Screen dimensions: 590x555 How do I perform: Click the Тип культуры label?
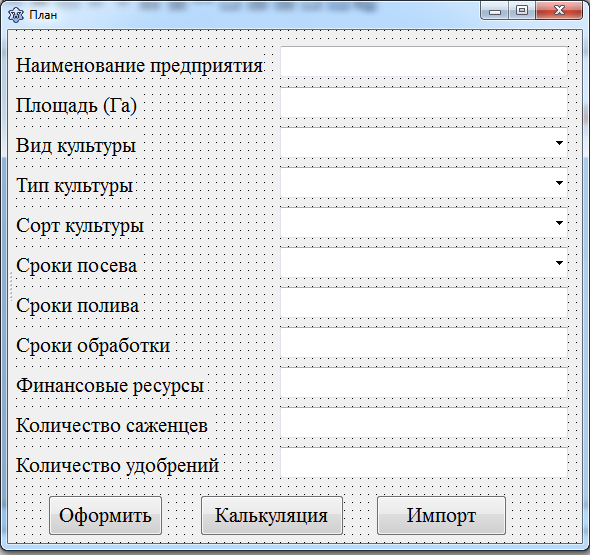point(75,186)
